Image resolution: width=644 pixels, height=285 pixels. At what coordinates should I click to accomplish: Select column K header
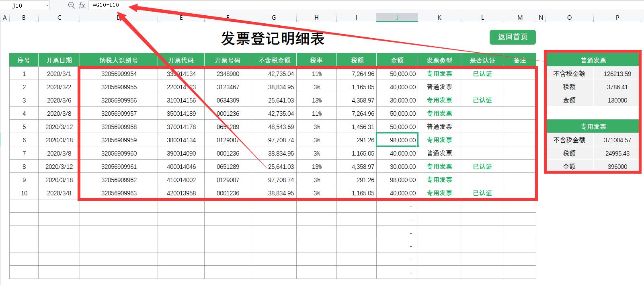[x=439, y=17]
